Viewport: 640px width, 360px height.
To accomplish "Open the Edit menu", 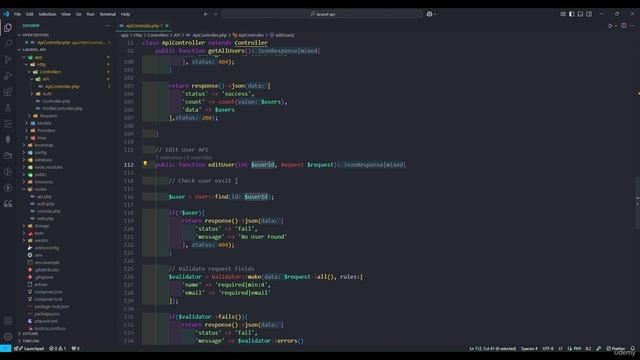I will click(30, 14).
